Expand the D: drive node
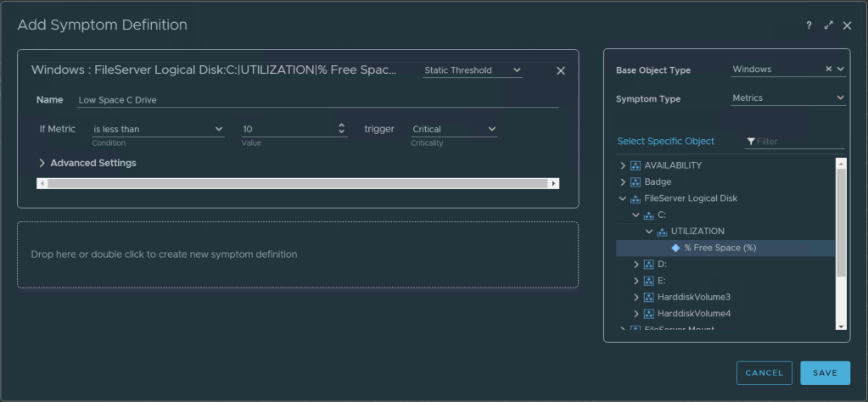868x402 pixels. tap(636, 265)
